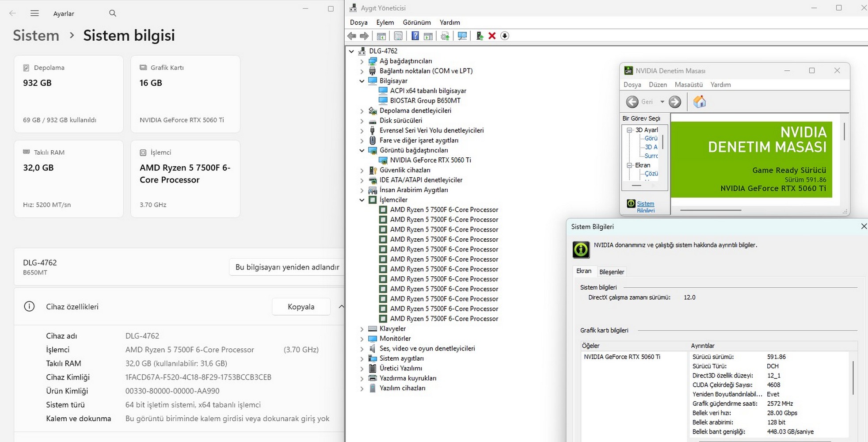The height and width of the screenshot is (442, 868).
Task: Click Bu bilgisayarı yeniden adlandır button
Action: [x=287, y=267]
